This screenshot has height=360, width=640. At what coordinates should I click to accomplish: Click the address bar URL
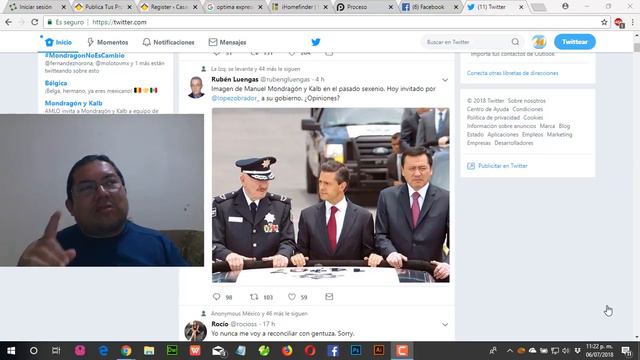pos(119,22)
